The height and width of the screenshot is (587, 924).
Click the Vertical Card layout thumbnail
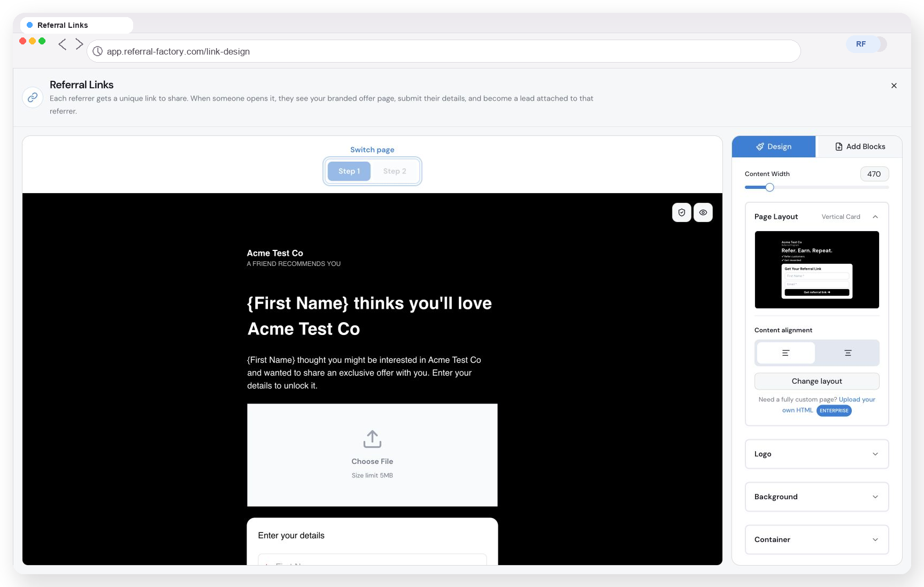click(817, 270)
